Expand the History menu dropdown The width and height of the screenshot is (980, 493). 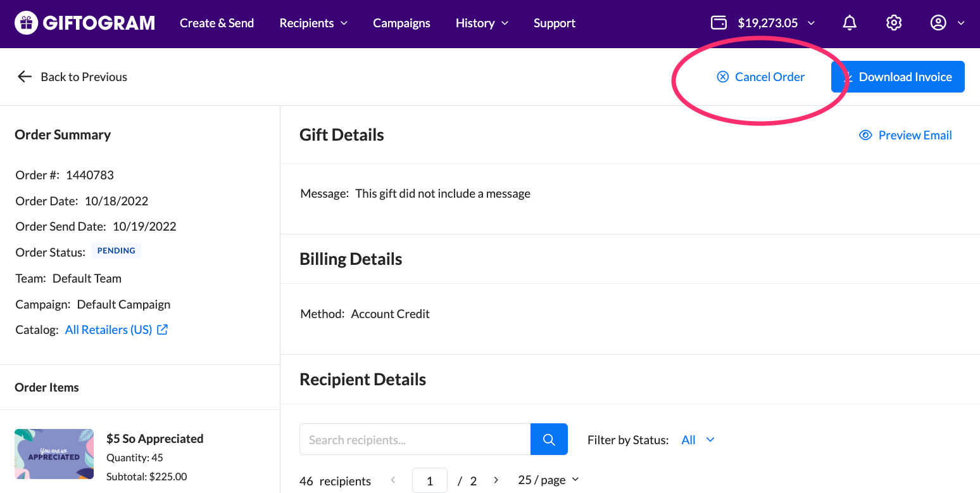click(482, 23)
